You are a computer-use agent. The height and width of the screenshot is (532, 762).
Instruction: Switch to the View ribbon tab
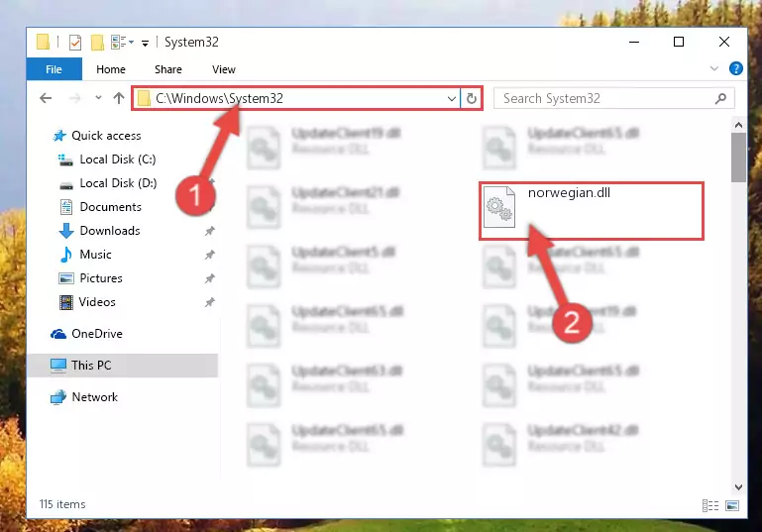point(224,69)
